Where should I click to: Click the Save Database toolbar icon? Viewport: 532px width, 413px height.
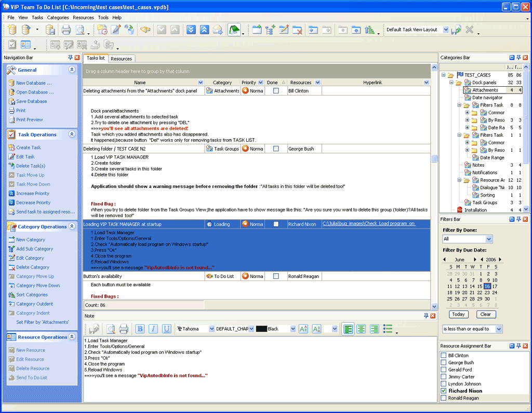[50, 30]
